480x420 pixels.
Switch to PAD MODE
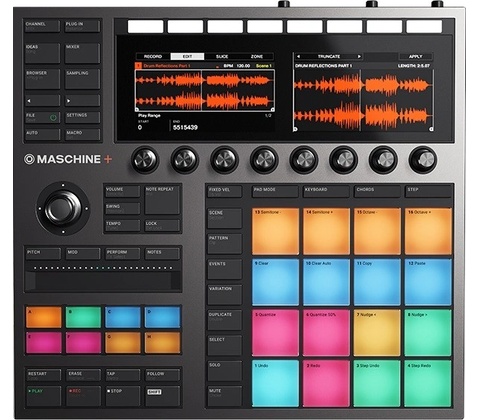click(275, 192)
